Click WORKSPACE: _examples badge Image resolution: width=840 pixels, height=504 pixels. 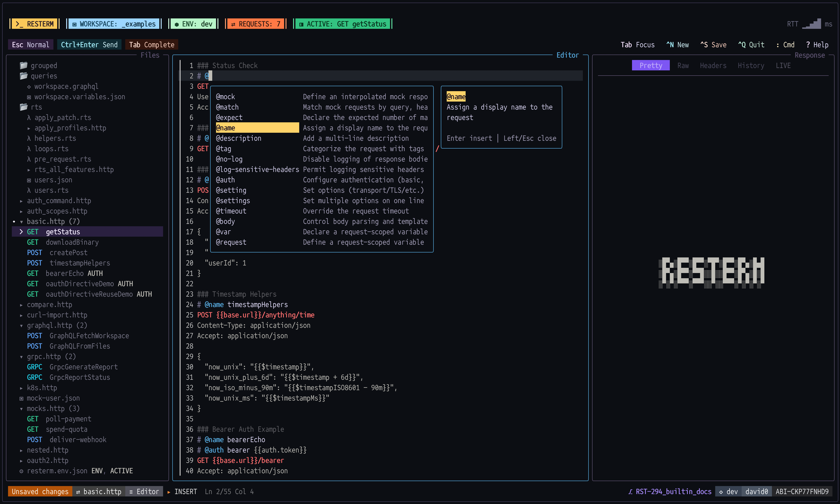114,24
